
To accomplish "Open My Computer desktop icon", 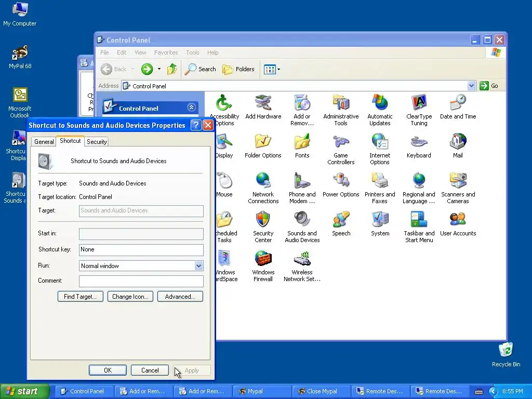I will pos(20,14).
